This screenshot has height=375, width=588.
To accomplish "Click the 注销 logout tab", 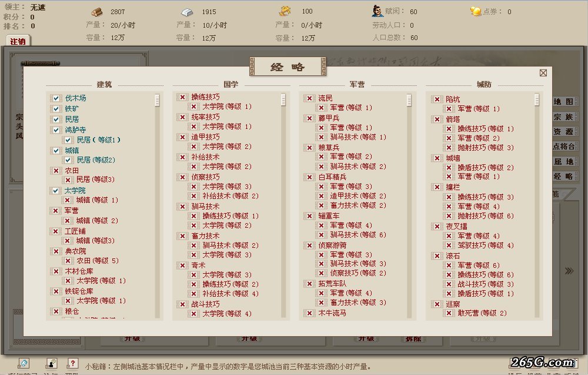I will 18,42.
